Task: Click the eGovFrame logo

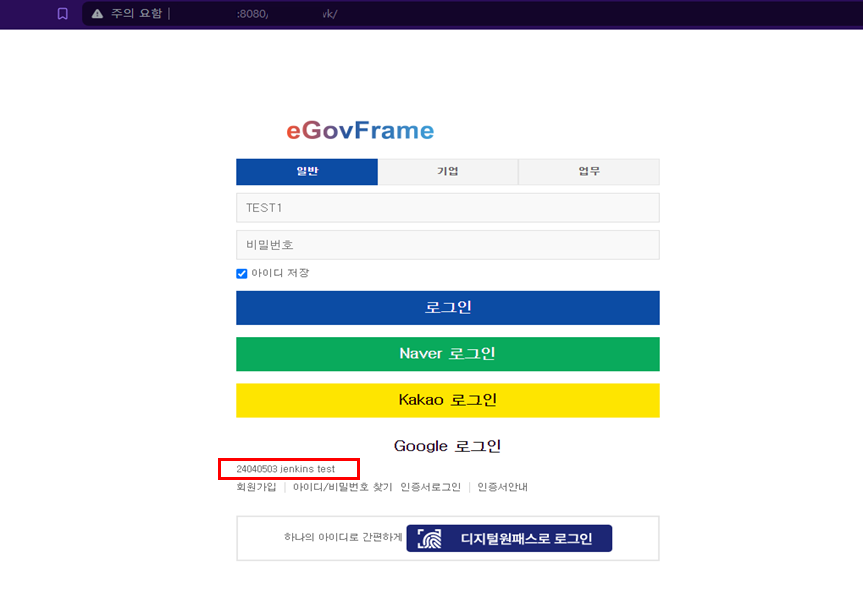Action: coord(360,130)
